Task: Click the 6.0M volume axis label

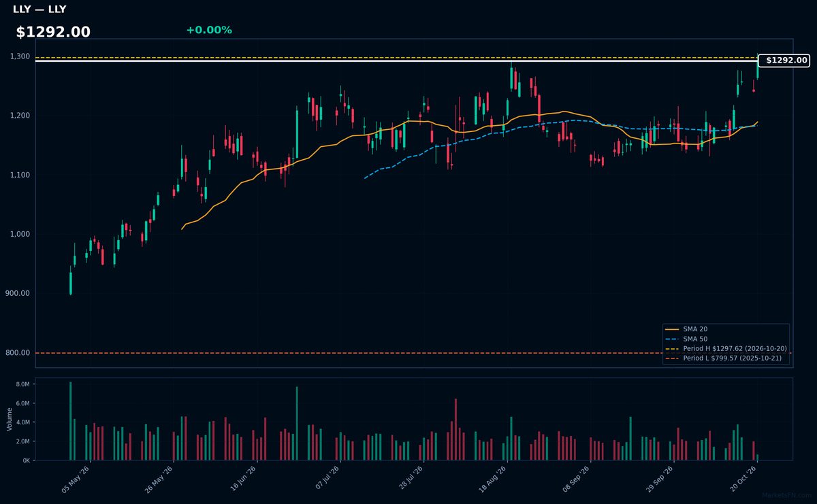Action: pos(24,403)
